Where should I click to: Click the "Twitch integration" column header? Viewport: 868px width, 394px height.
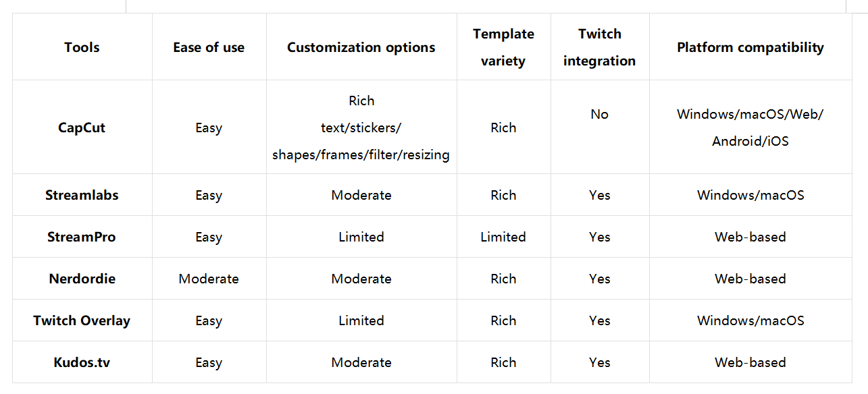(x=599, y=47)
